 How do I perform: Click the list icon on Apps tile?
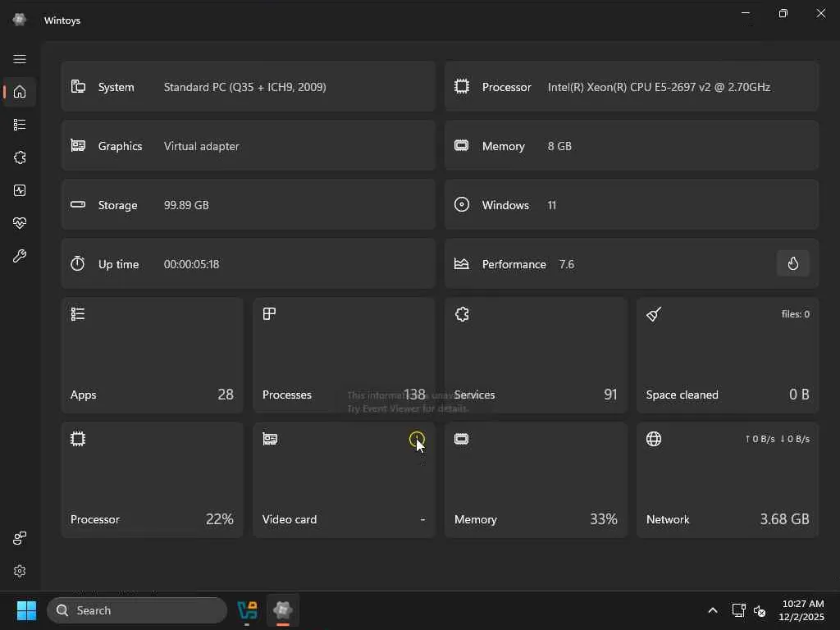[78, 314]
